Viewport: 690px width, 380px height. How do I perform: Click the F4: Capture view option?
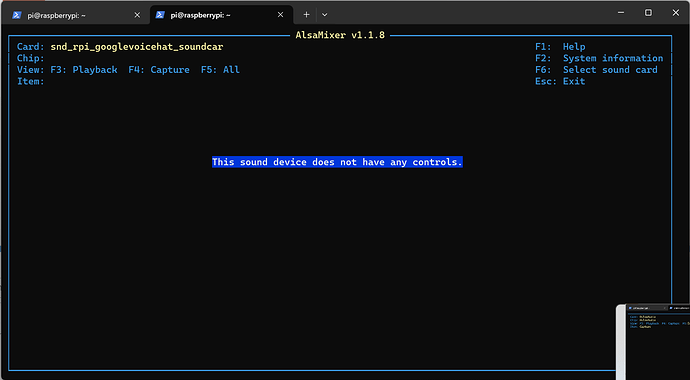[159, 70]
